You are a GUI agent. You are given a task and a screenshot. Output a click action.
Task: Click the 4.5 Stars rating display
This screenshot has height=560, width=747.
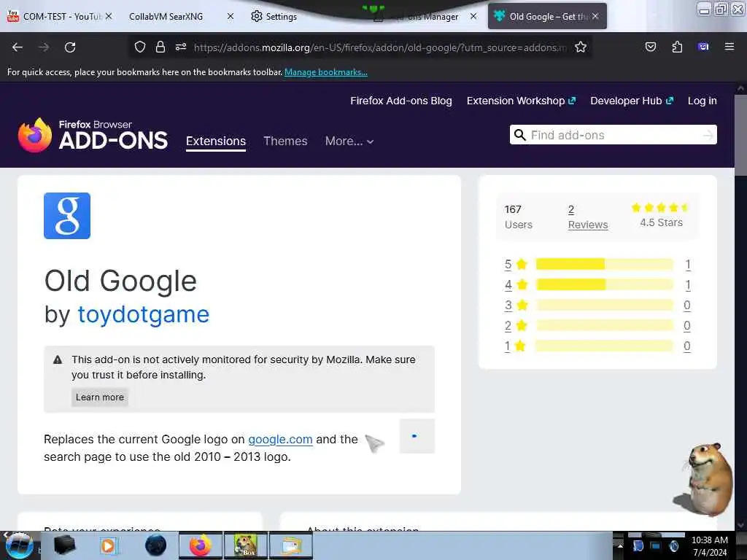(661, 215)
